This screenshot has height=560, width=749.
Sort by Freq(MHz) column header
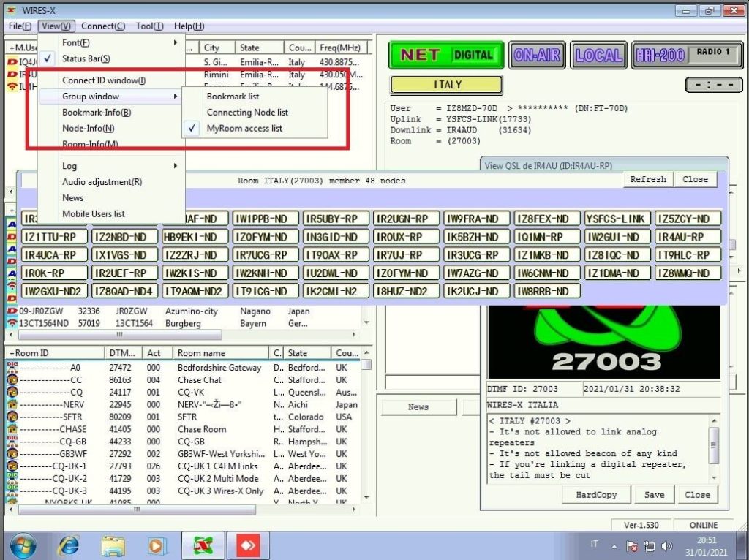click(341, 48)
